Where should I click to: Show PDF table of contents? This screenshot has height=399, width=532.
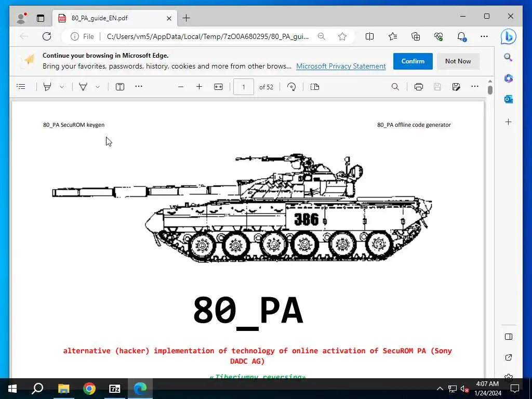click(x=21, y=87)
